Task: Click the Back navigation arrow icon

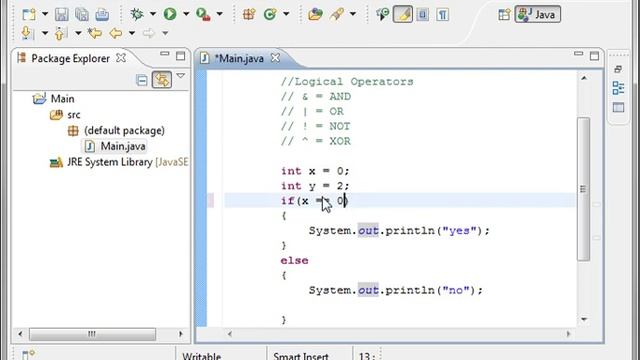Action: pos(116,33)
